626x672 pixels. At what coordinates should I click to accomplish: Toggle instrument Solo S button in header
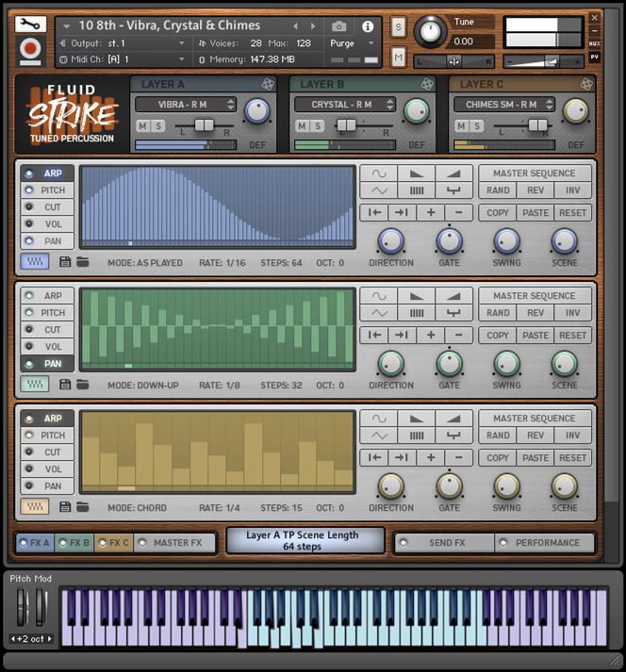[399, 27]
